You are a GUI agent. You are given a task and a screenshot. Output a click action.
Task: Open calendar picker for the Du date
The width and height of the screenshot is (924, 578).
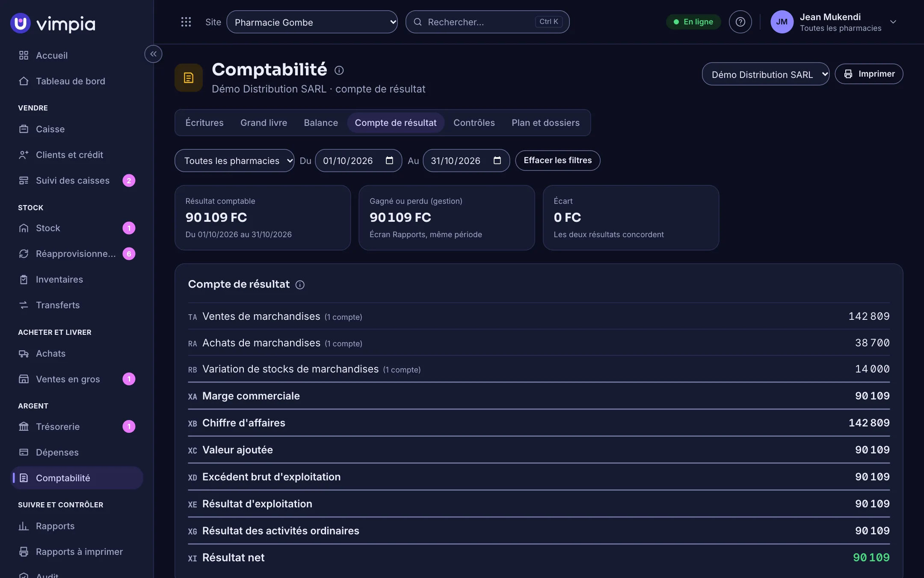click(389, 160)
